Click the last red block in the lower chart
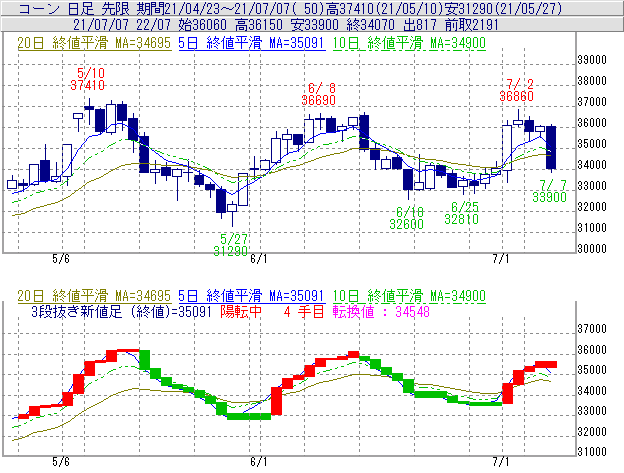 (546, 364)
